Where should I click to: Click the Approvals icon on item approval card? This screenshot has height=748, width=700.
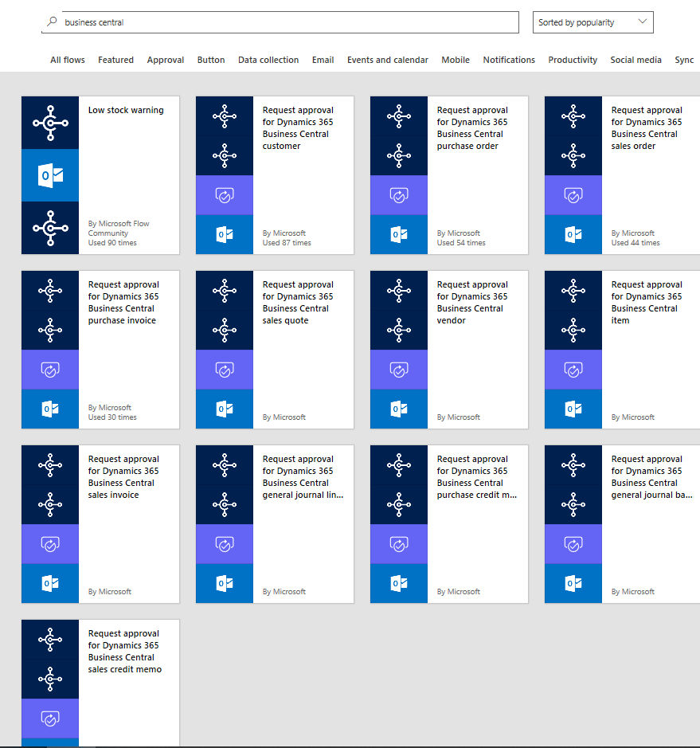(573, 370)
